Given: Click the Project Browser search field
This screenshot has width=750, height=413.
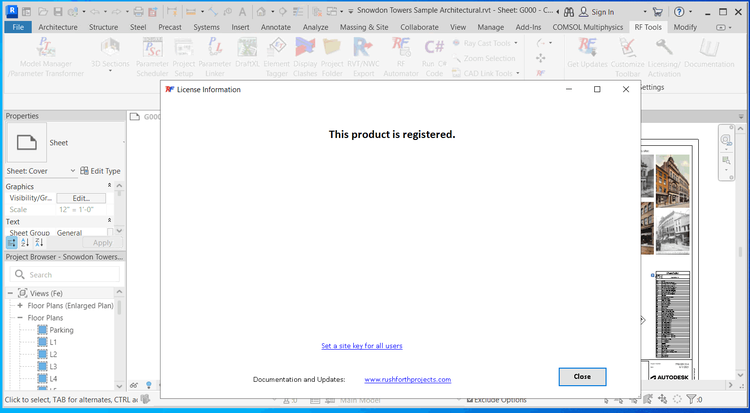Looking at the screenshot, I should [70, 274].
